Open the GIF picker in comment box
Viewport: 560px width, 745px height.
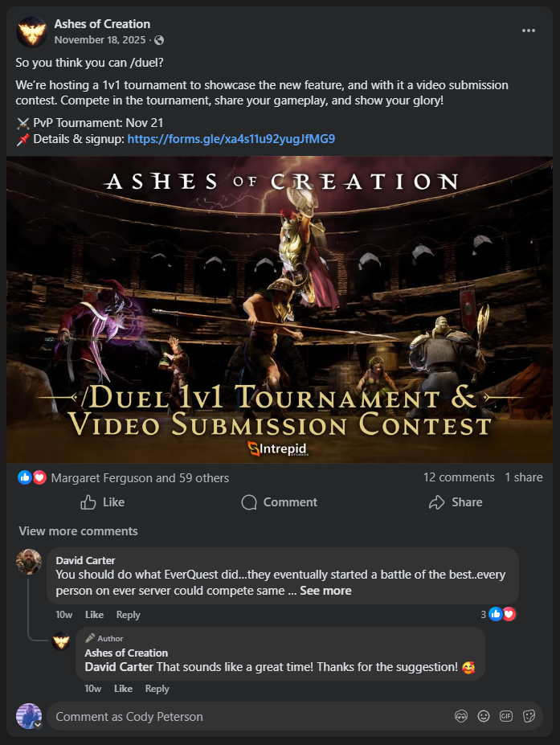506,716
